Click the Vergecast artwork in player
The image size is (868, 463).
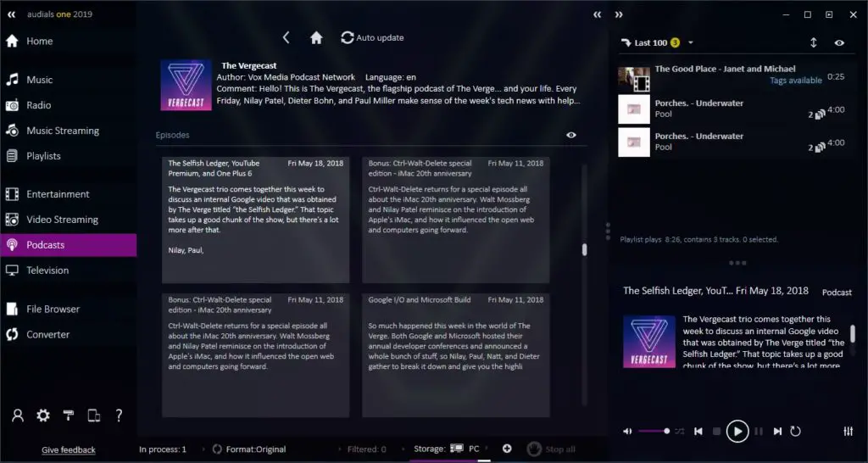point(649,342)
